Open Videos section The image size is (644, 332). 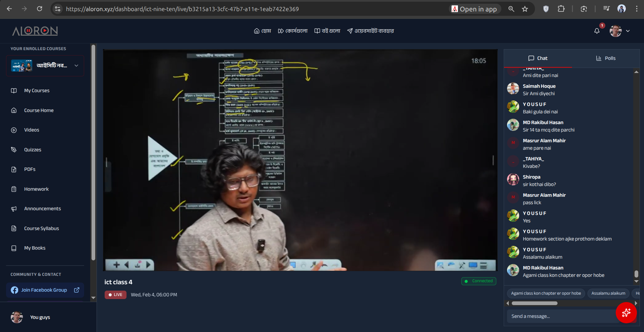pyautogui.click(x=32, y=130)
